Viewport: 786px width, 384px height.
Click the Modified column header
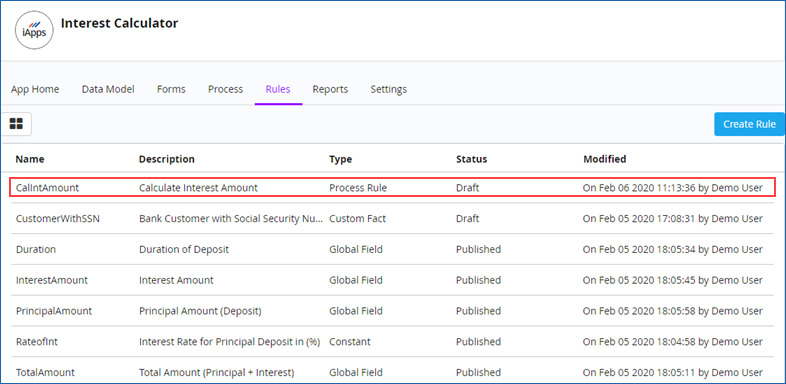pos(605,159)
